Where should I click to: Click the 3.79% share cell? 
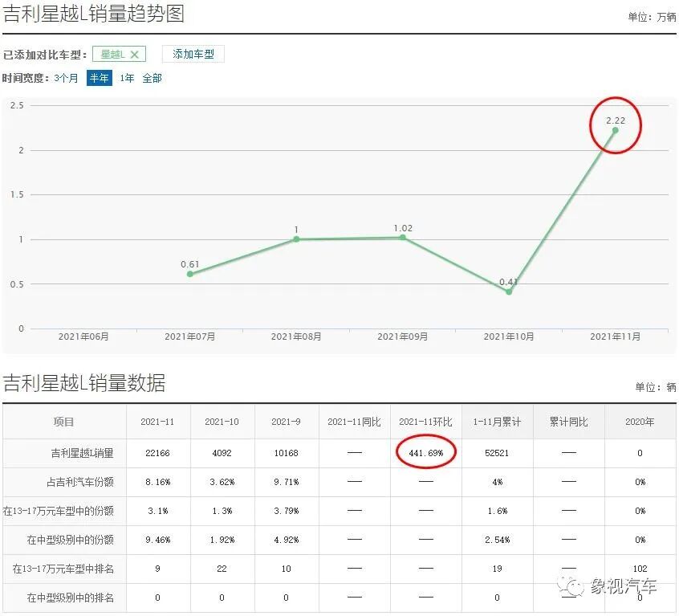click(286, 511)
